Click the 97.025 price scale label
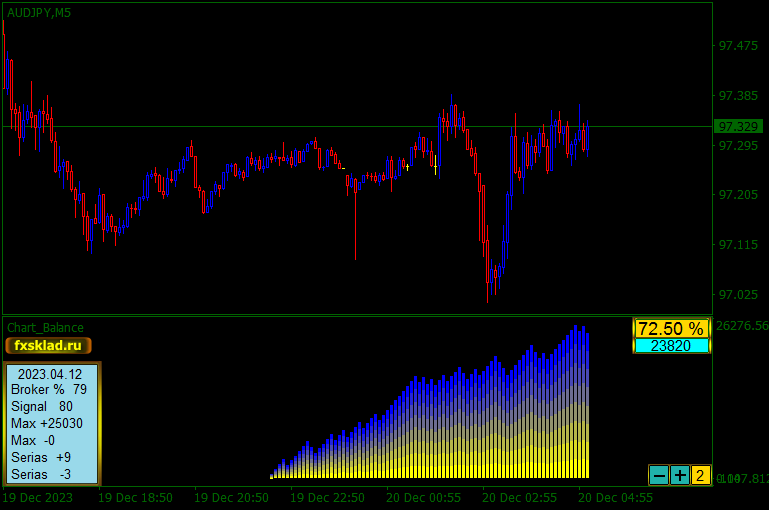This screenshot has height=510, width=769. click(738, 295)
